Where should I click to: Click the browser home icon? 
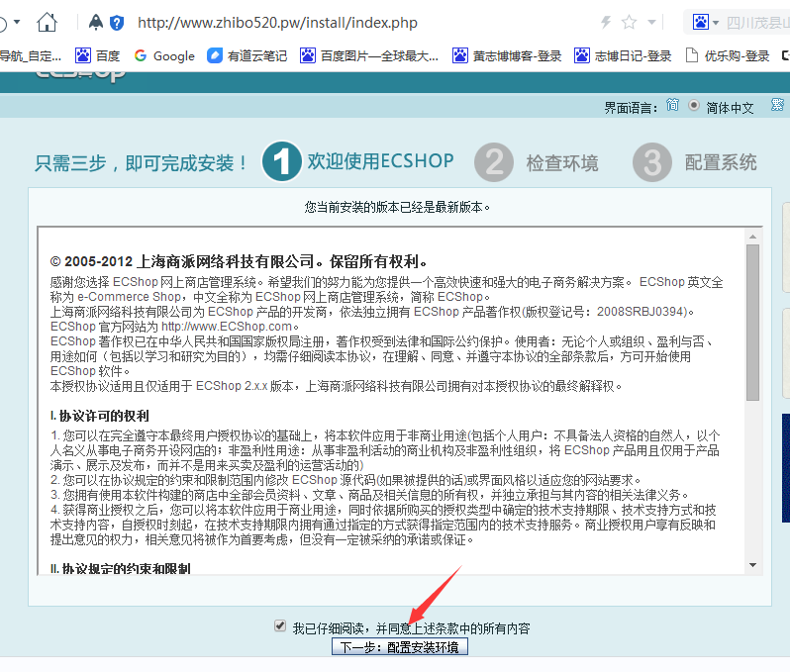(x=46, y=22)
